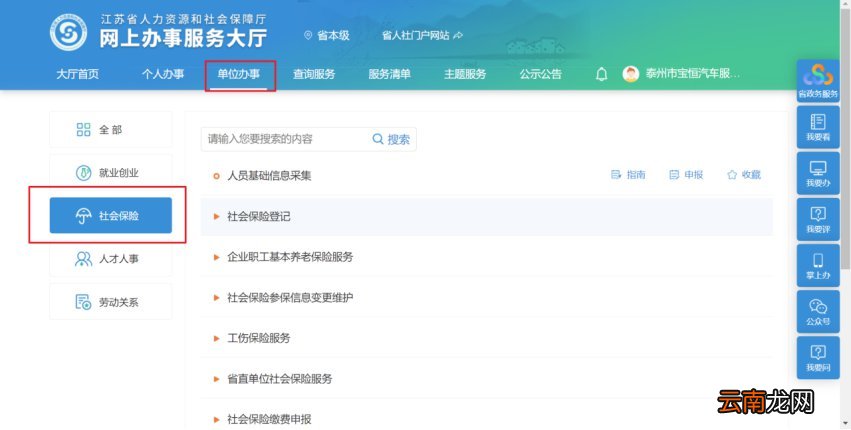Click the grid icon next to 全部
851x430 pixels.
84,129
